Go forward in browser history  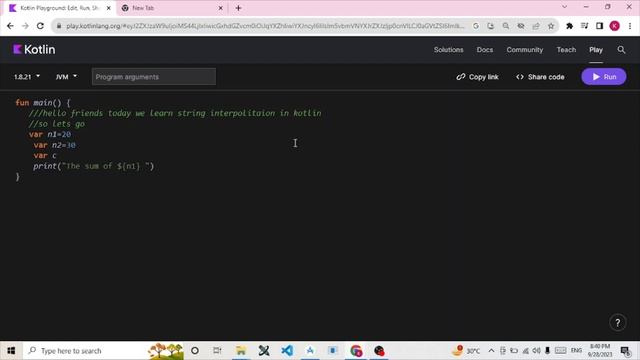(25, 26)
